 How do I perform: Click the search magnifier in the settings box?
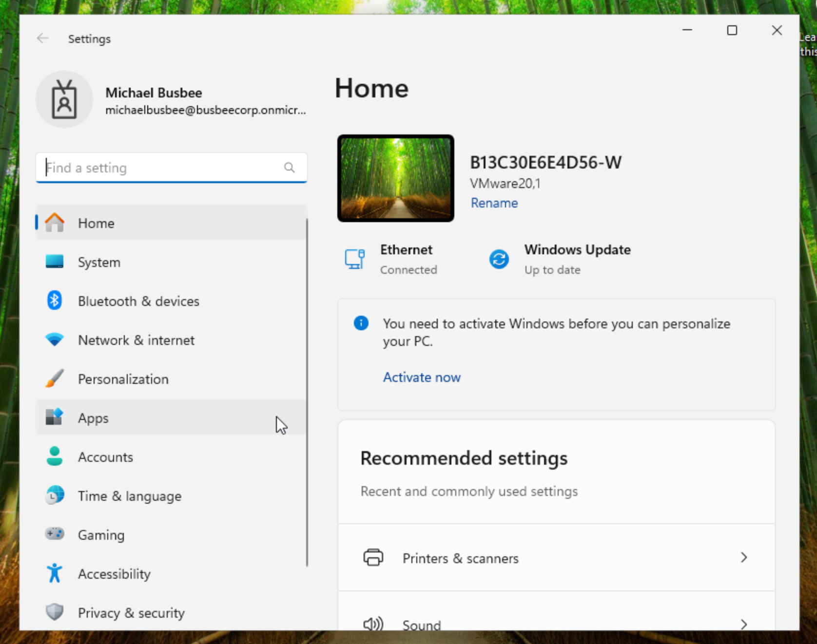click(x=290, y=168)
